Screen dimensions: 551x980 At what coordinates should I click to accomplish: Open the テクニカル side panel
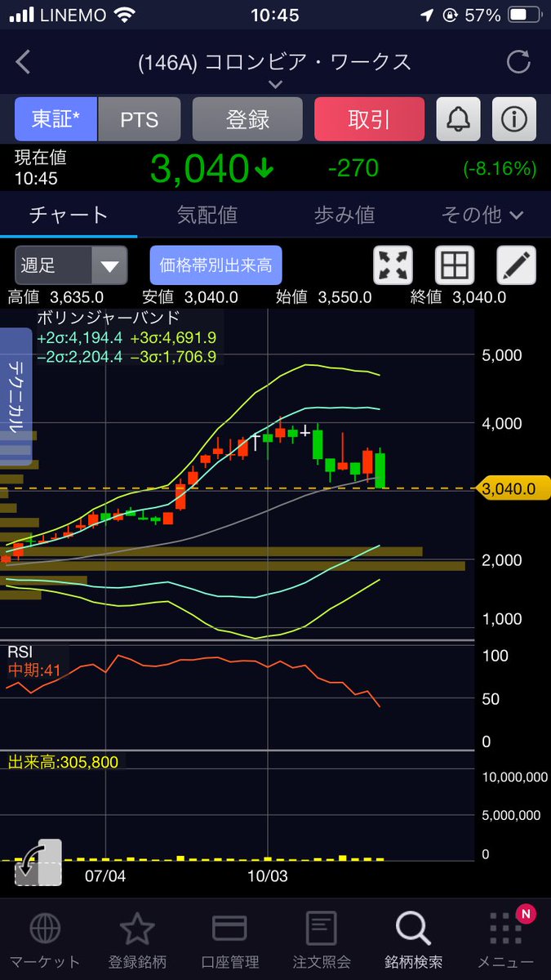pos(16,397)
